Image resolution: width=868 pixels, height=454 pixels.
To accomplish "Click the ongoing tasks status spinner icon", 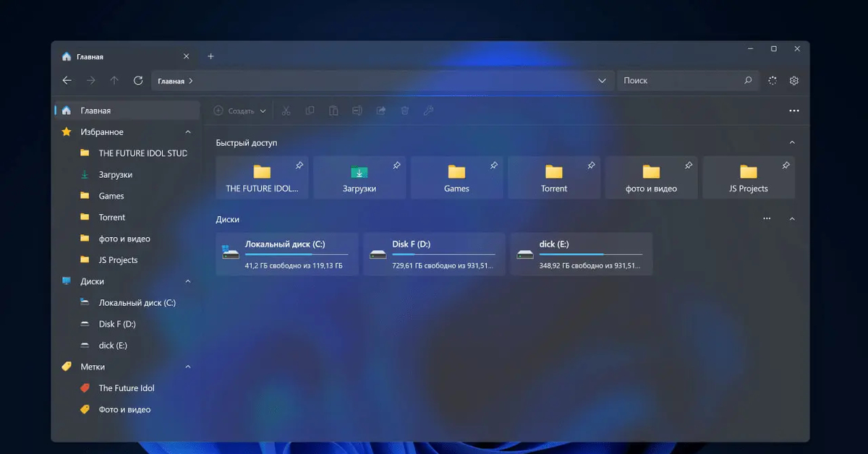I will tap(773, 81).
